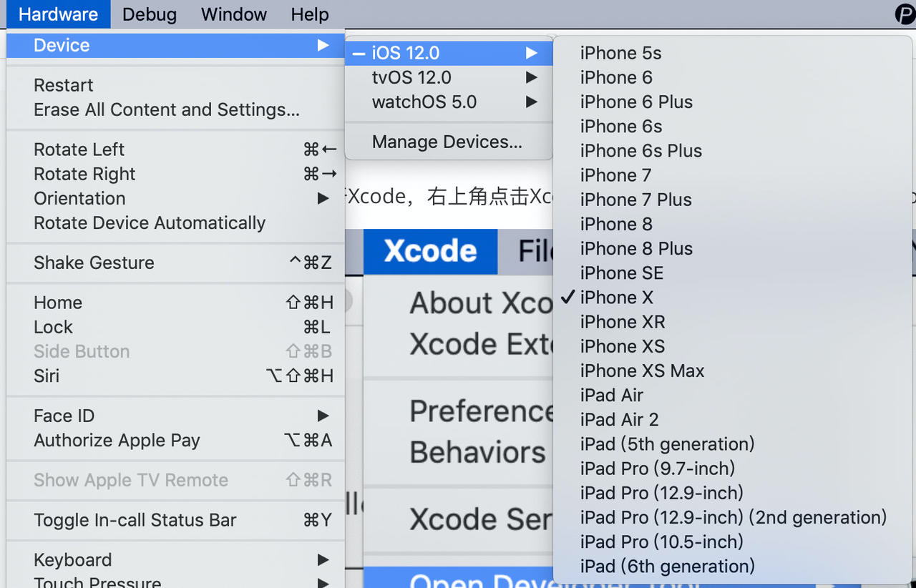Select iPhone 6 device
Screen dimensions: 916x588
[x=733, y=77]
